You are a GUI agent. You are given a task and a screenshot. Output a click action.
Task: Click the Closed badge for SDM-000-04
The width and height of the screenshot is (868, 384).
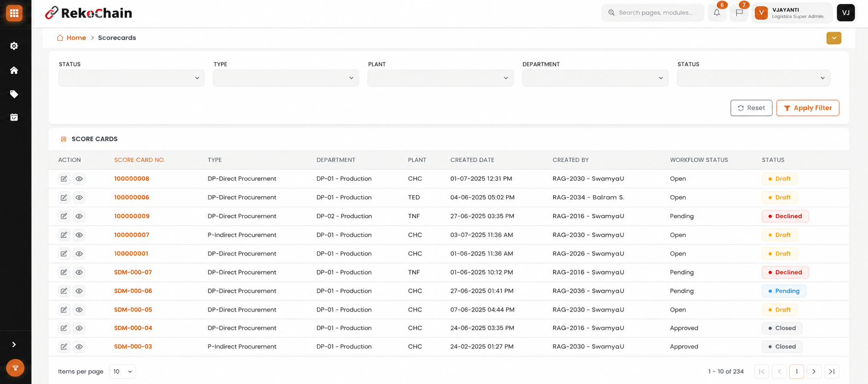[x=782, y=328]
